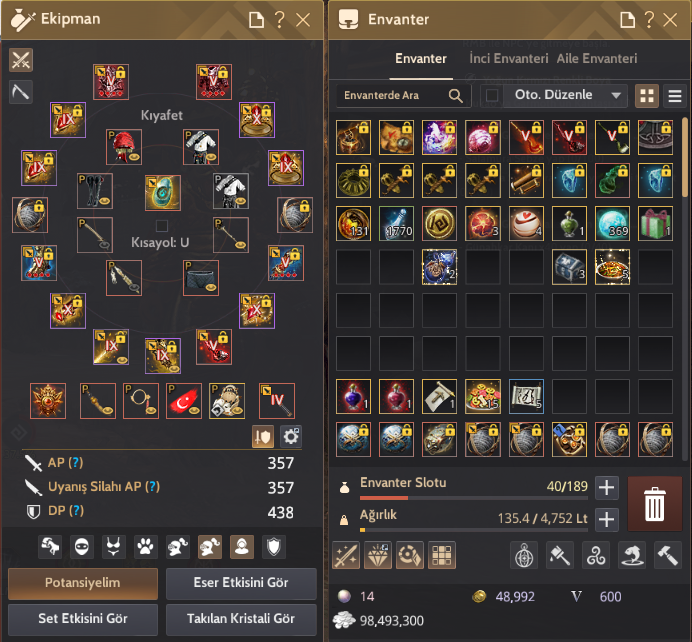
Task: Click the Takılan Kristali Gör button
Action: tap(241, 619)
